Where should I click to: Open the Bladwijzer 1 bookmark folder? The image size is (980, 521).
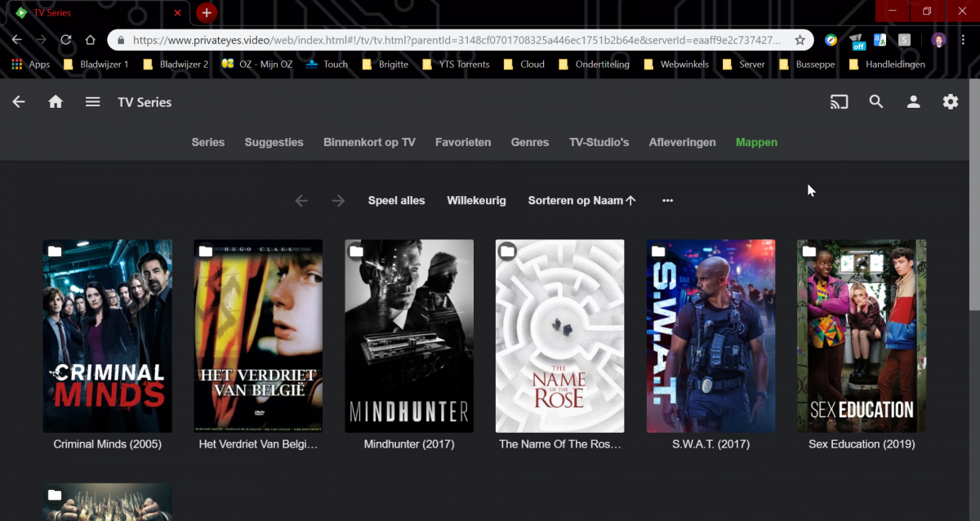[96, 65]
